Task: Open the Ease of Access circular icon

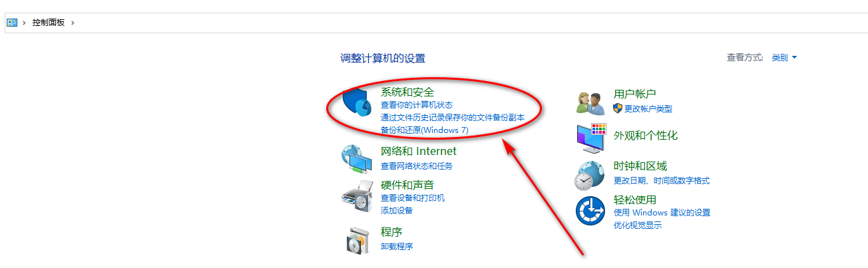Action: [590, 211]
